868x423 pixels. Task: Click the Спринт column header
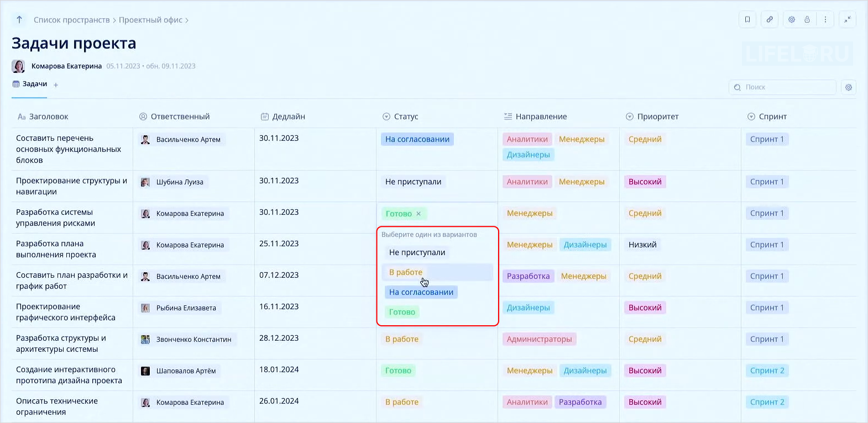point(767,117)
